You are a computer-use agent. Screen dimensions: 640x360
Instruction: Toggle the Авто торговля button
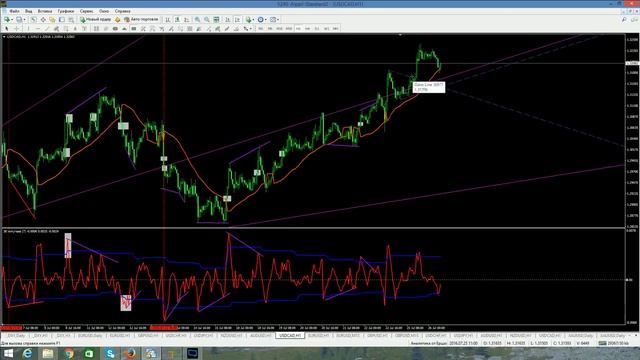pyautogui.click(x=141, y=19)
